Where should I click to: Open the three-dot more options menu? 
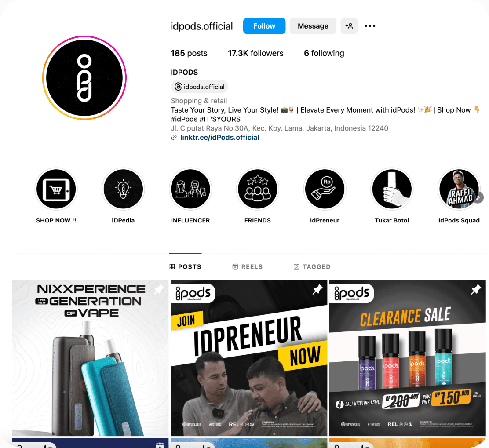tap(370, 26)
